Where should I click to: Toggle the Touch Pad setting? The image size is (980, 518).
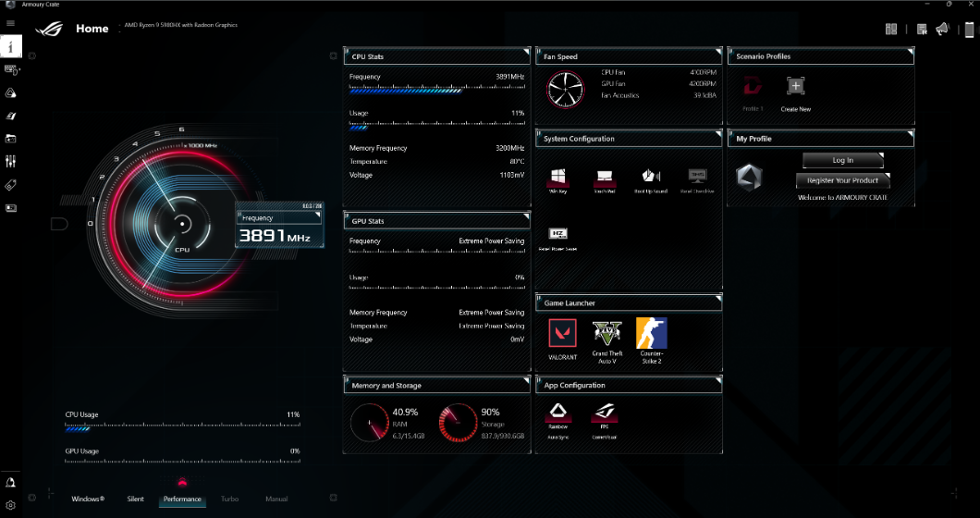605,181
